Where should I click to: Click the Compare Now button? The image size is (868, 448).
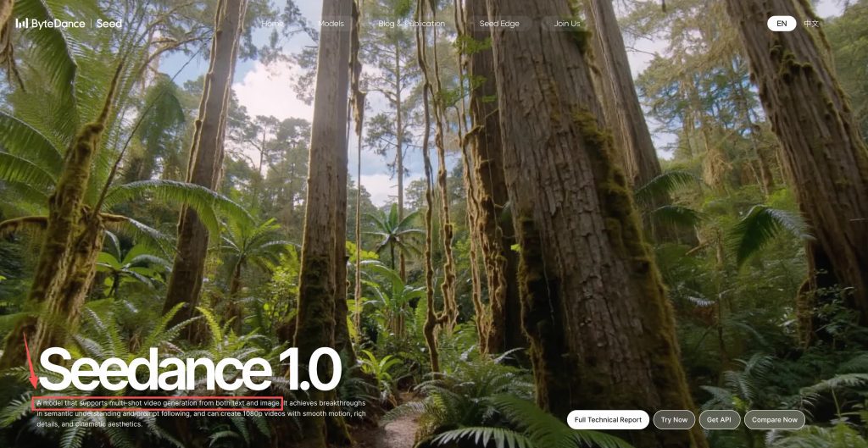point(775,420)
